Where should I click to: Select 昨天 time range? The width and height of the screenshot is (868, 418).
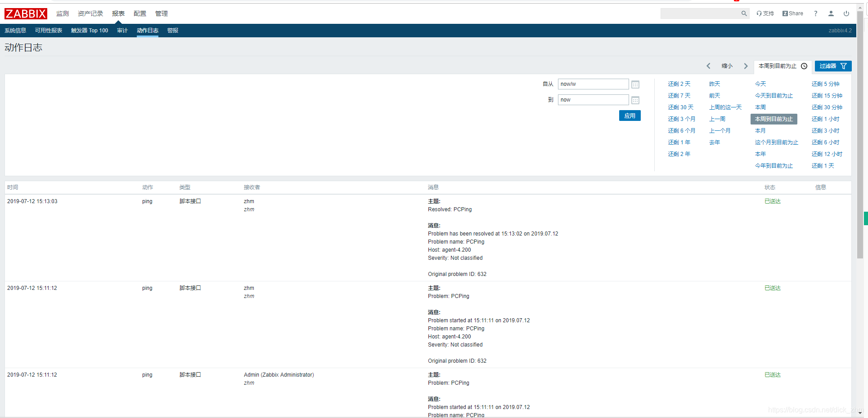coord(715,84)
